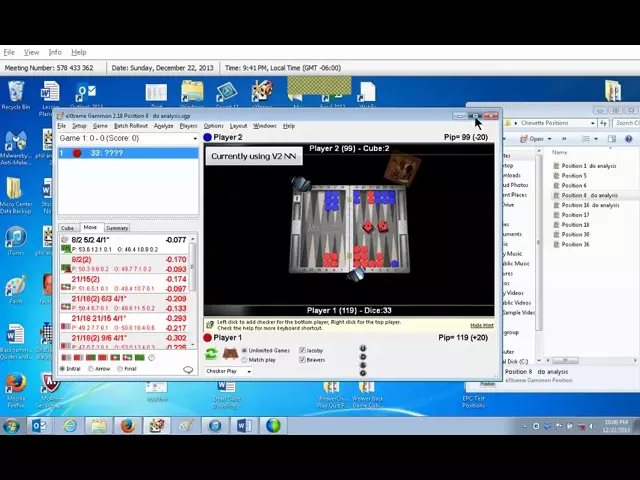
Task: Click the clock icon under move list
Action: [x=151, y=358]
